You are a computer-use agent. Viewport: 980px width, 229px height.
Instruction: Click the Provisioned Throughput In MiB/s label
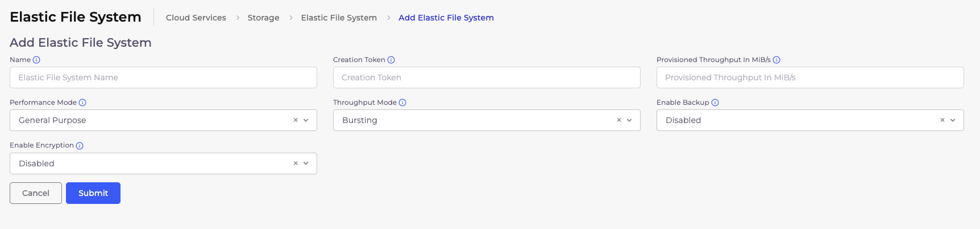713,60
